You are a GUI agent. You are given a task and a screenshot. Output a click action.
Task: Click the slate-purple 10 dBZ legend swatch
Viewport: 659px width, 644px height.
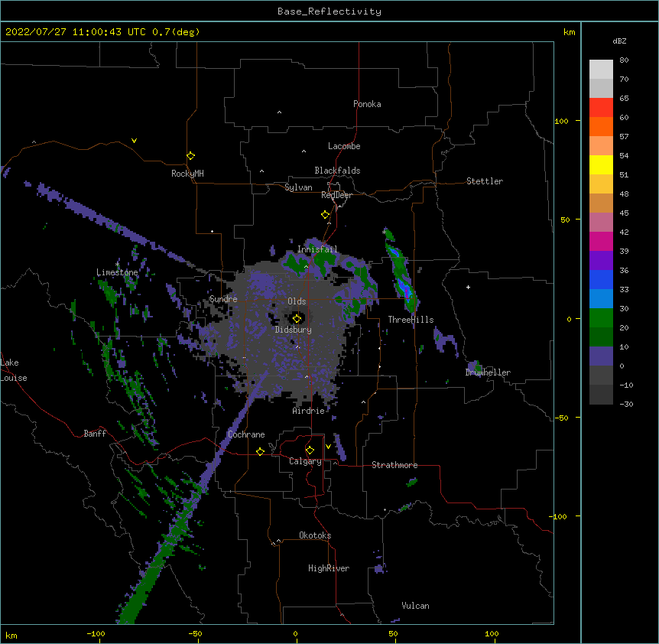(x=601, y=356)
